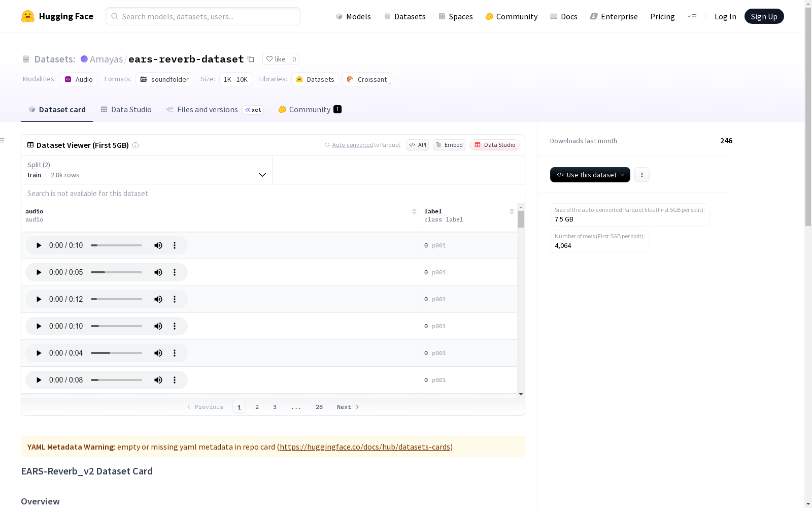The width and height of the screenshot is (812, 508).
Task: Click the Hugging Face logo icon
Action: pos(28,16)
